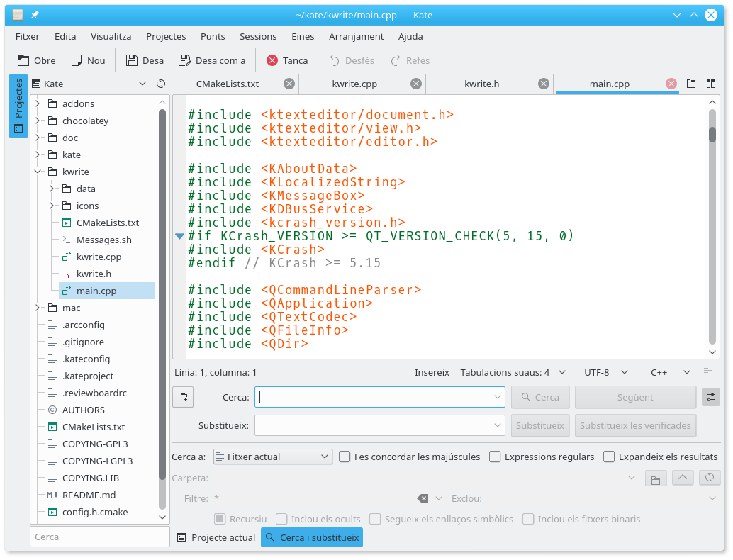Enable Fes concordar les majúscules checkbox

click(345, 457)
